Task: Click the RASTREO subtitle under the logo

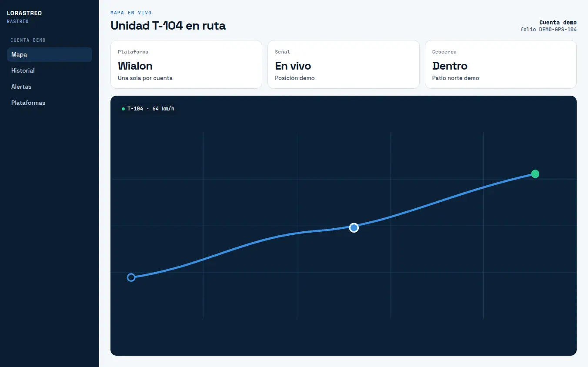Action: coord(18,21)
